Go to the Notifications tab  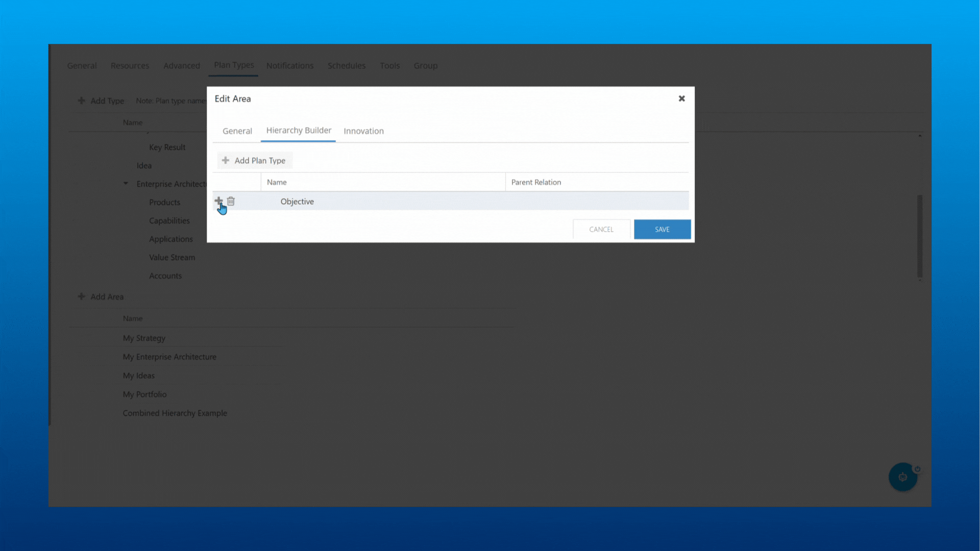[x=290, y=66]
